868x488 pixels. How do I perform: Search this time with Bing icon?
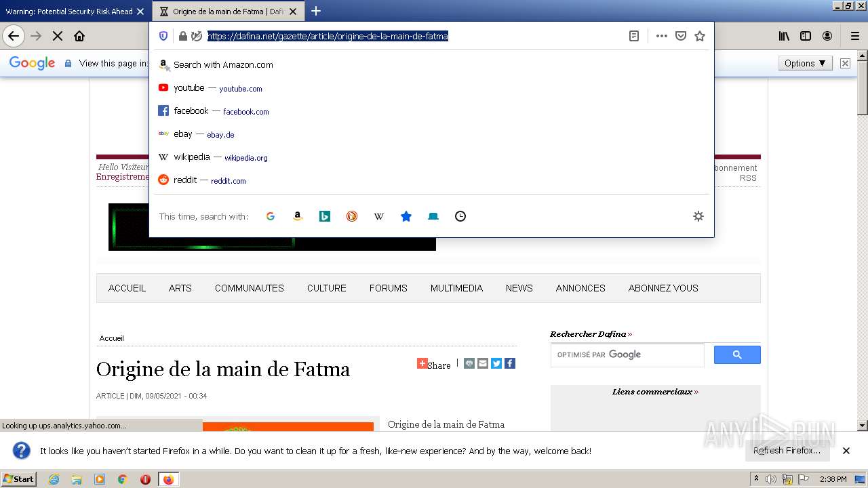[x=325, y=216]
